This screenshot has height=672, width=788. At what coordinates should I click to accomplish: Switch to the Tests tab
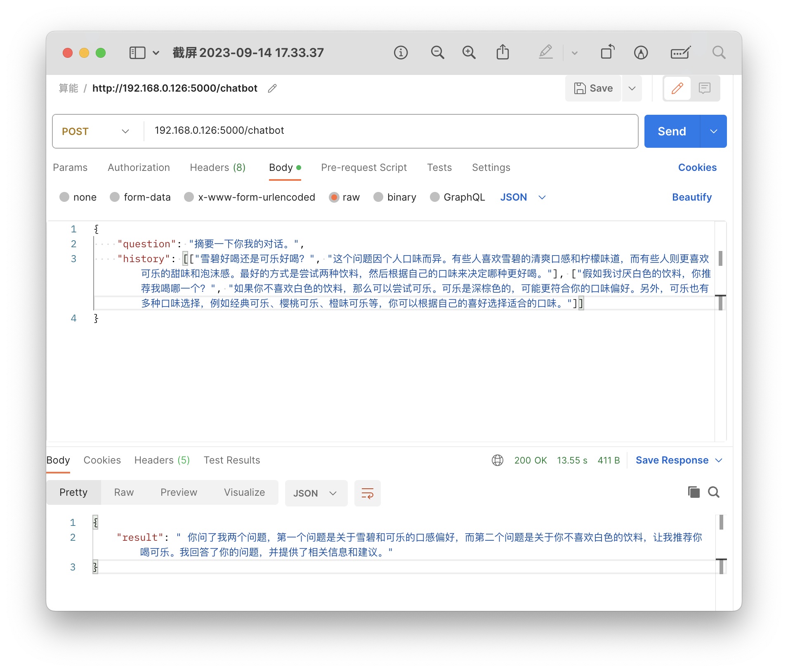point(439,168)
